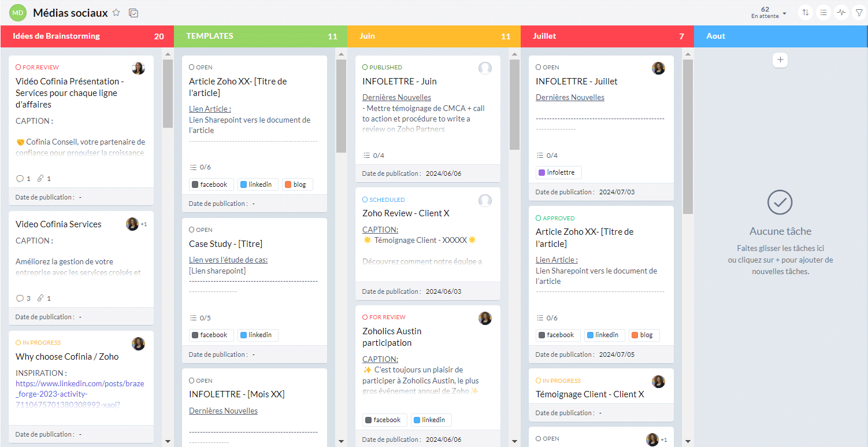Click assignee avatar on INFOLETTRE - Juillet card

click(x=658, y=68)
